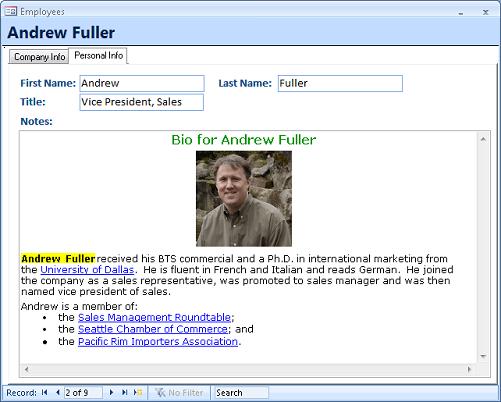Screen dimensions: 501x402
Task: Click the horizontal scroll right arrow
Action: pos(469,369)
